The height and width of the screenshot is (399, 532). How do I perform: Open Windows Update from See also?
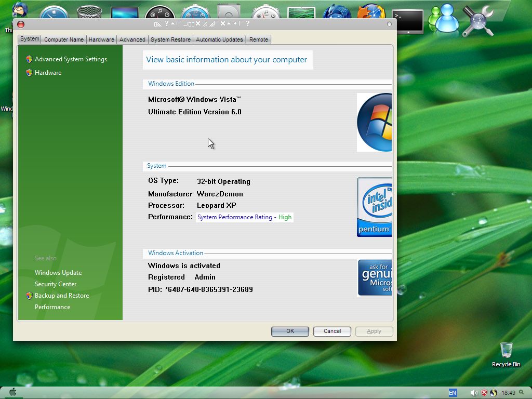pyautogui.click(x=58, y=273)
